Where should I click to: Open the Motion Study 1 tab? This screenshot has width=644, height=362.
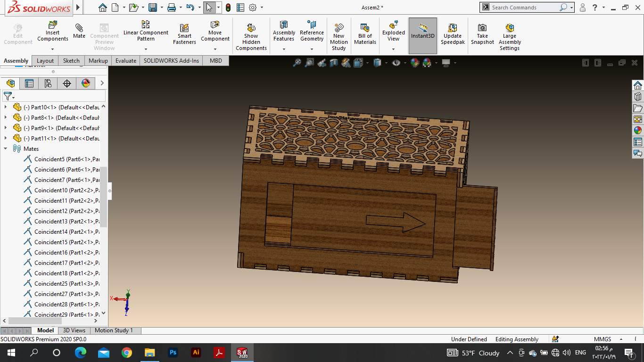click(x=114, y=330)
